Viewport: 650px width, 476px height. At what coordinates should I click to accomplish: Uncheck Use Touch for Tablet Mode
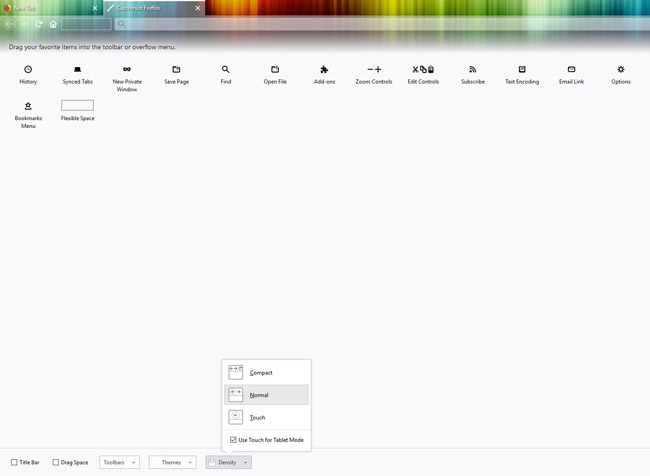(234, 440)
